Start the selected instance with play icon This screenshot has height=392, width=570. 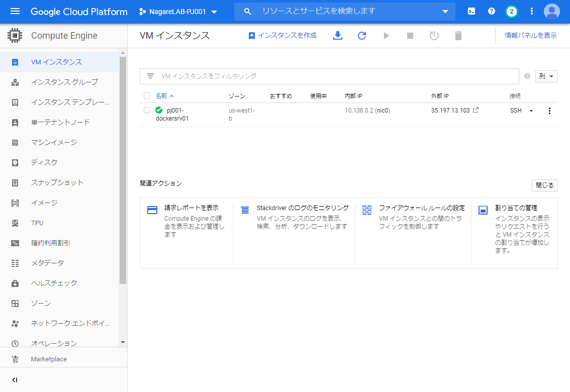387,36
